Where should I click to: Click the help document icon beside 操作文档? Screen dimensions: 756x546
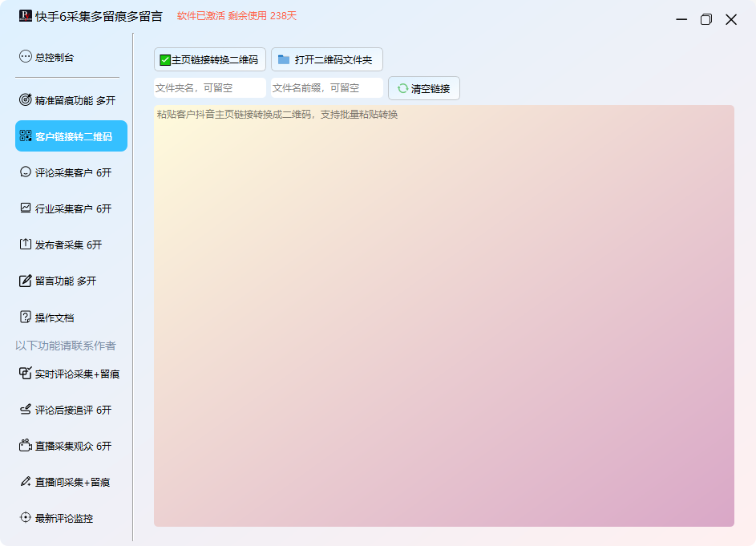click(x=26, y=317)
